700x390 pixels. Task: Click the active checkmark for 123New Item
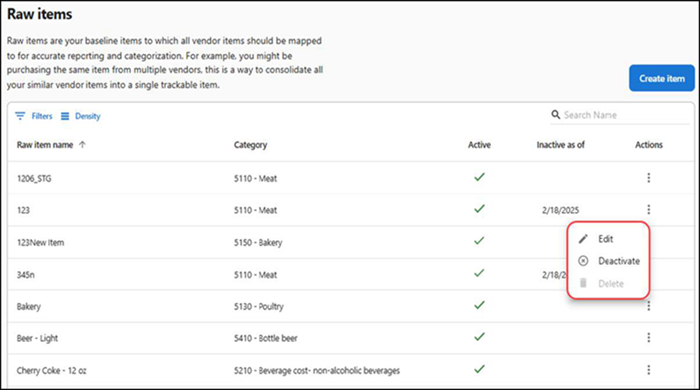tap(479, 241)
